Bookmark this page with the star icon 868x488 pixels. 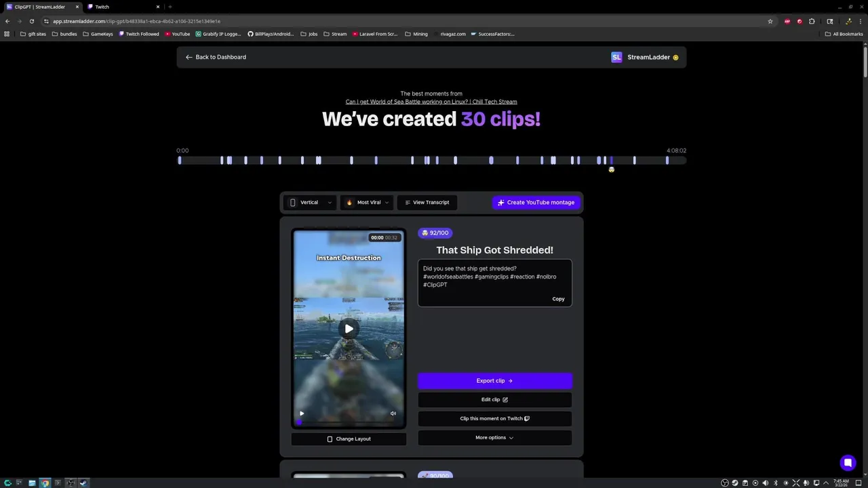pyautogui.click(x=770, y=21)
